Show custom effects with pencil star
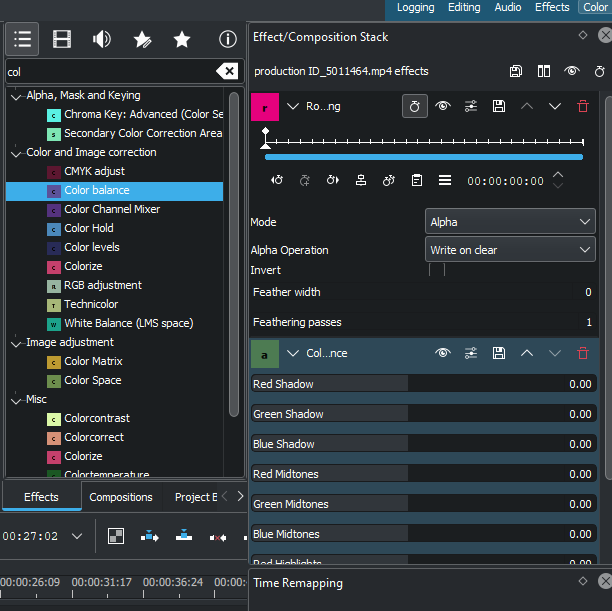This screenshot has height=611, width=612. pos(142,39)
